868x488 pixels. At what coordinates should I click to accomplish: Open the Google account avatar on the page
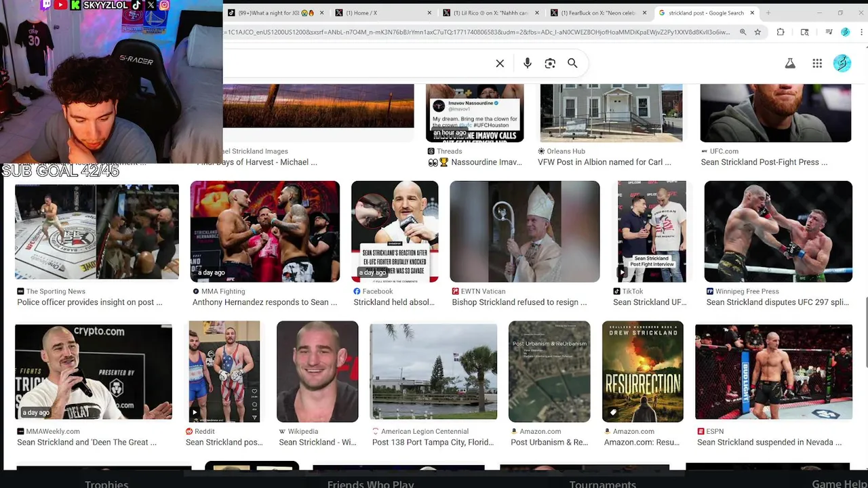pyautogui.click(x=842, y=63)
